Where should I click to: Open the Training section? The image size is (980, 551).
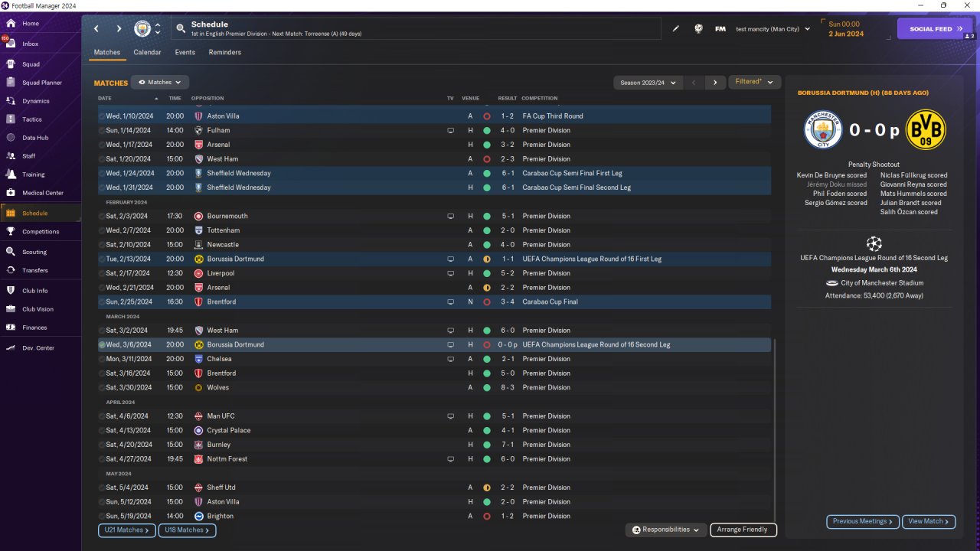(x=33, y=174)
